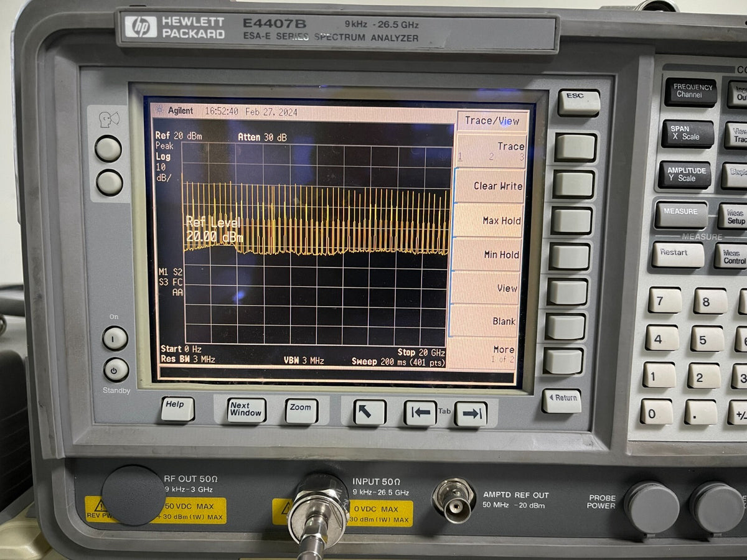Click the Tab left arrow key

click(420, 413)
